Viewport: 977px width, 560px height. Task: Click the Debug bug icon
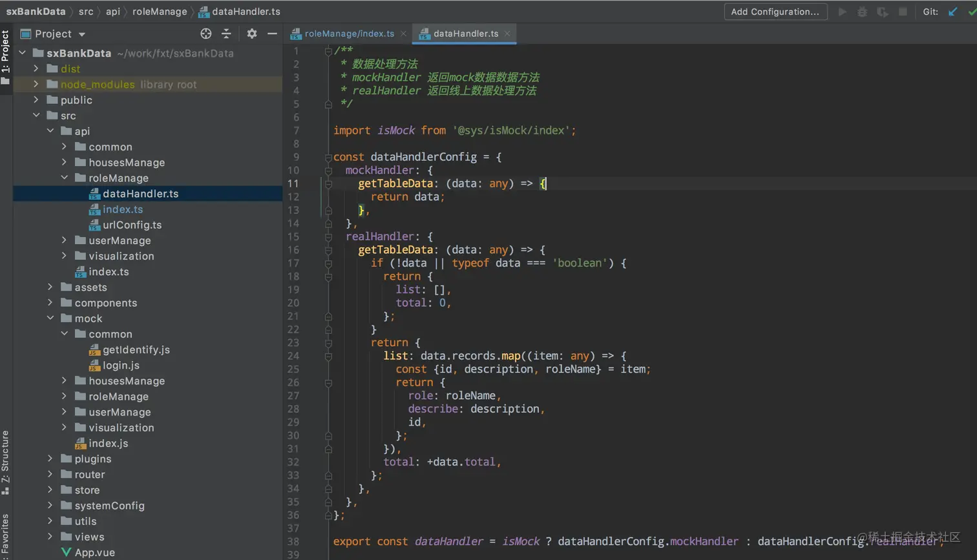click(x=862, y=12)
